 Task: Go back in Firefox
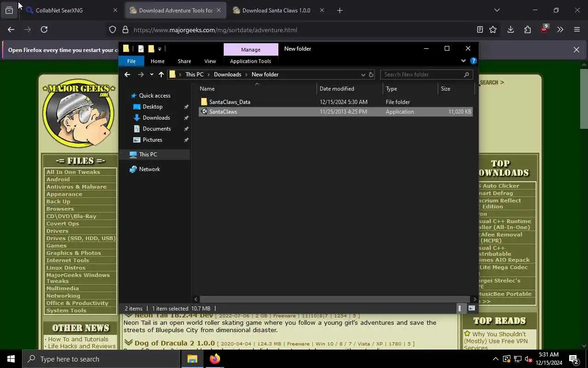coord(11,29)
